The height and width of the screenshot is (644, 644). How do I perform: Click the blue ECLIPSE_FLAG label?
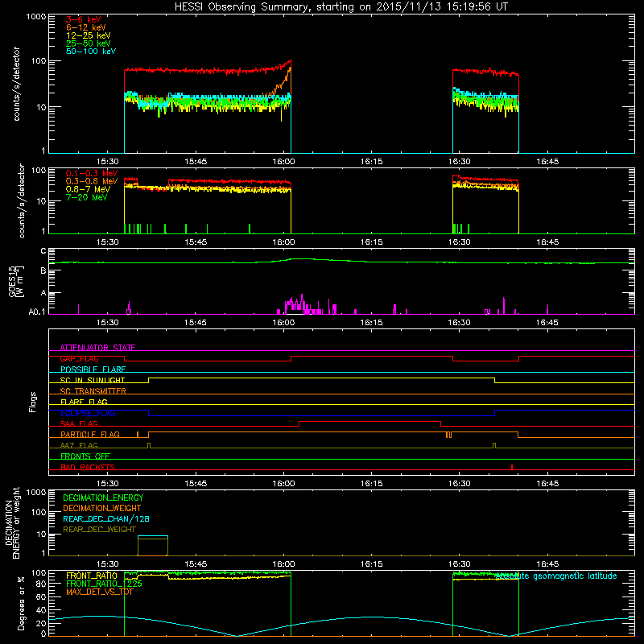click(x=88, y=413)
